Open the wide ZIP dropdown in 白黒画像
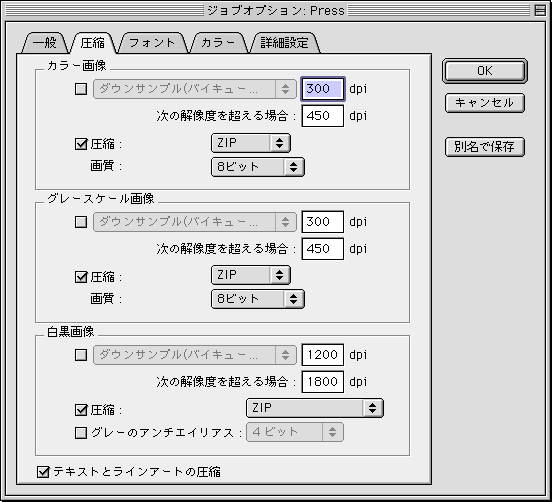Viewport: 552px width, 502px height. click(315, 408)
